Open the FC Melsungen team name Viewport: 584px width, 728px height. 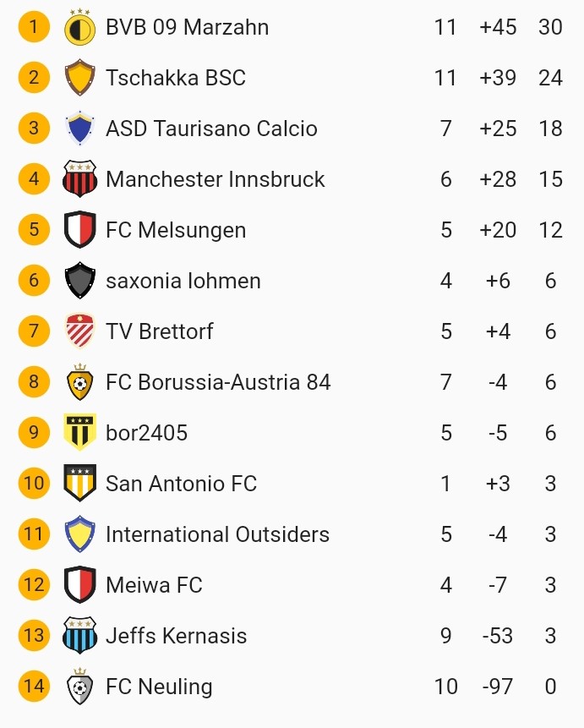(x=176, y=230)
